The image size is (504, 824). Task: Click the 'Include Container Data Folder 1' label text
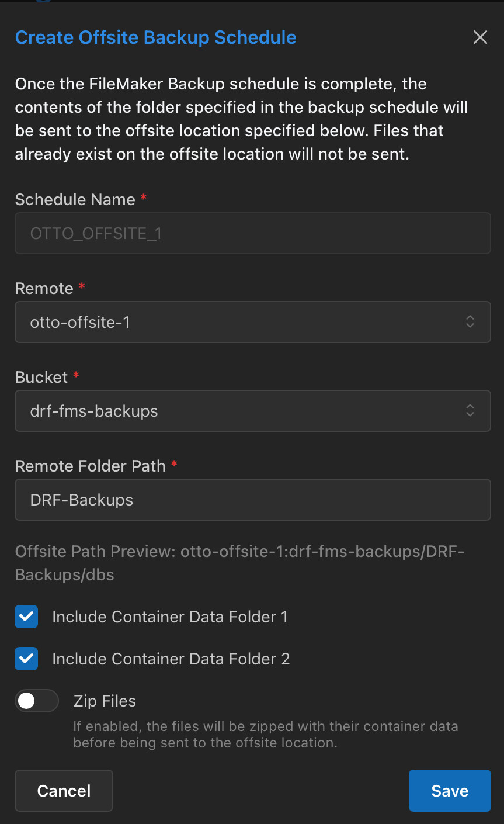click(170, 617)
